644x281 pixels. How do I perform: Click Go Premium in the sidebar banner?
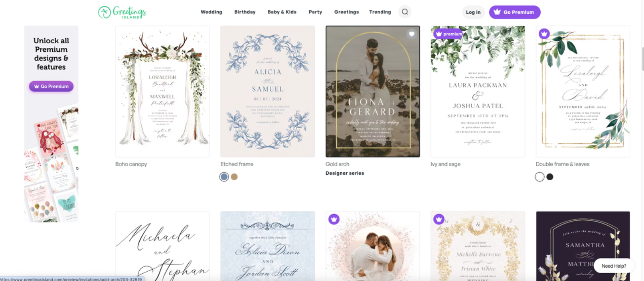pyautogui.click(x=51, y=86)
